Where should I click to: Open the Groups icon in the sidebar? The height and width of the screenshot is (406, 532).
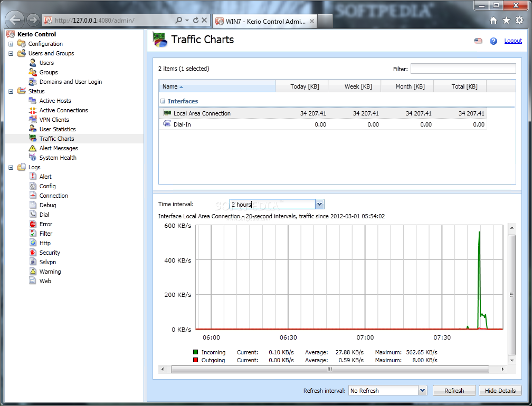[33, 72]
